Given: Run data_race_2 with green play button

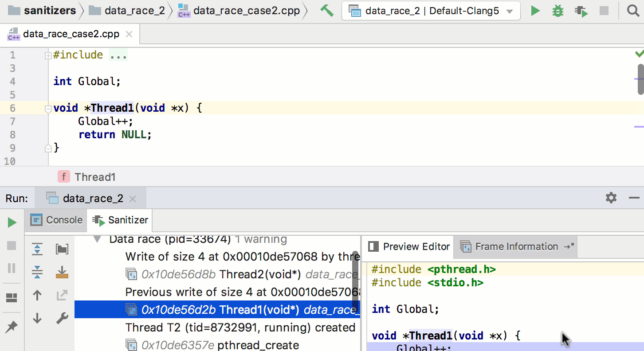Looking at the screenshot, I should pos(535,11).
